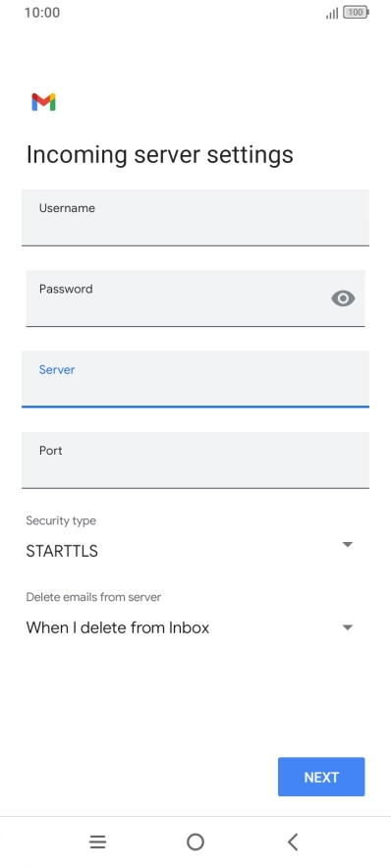Open When I delete from Inbox selector
The width and height of the screenshot is (391, 868).
pos(190,627)
